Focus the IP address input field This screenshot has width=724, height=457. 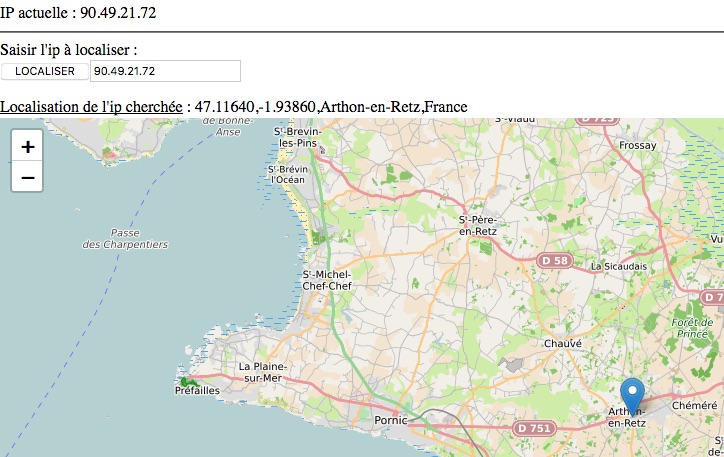click(165, 71)
